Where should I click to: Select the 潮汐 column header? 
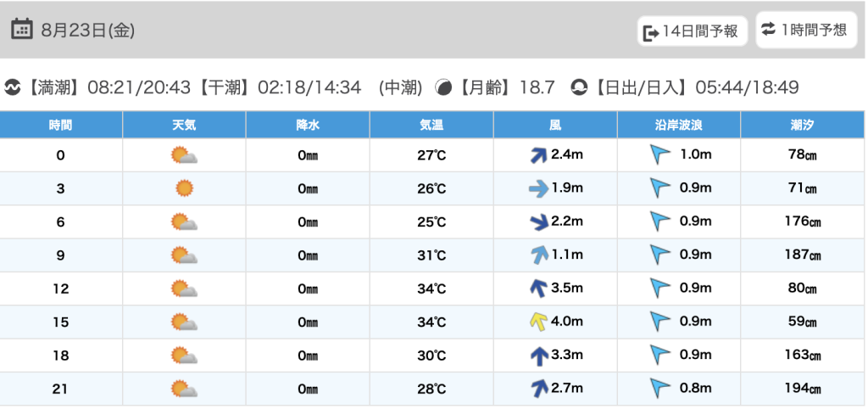pos(802,125)
